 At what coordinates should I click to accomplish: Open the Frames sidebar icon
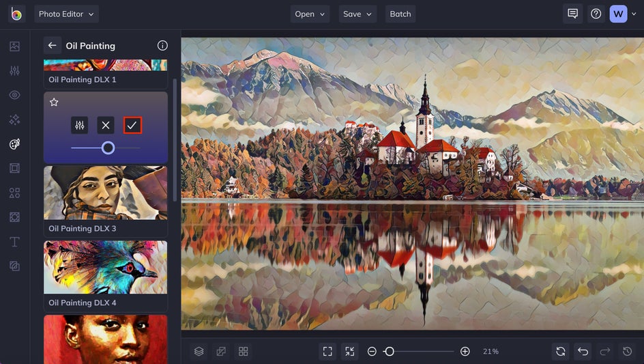pos(14,168)
